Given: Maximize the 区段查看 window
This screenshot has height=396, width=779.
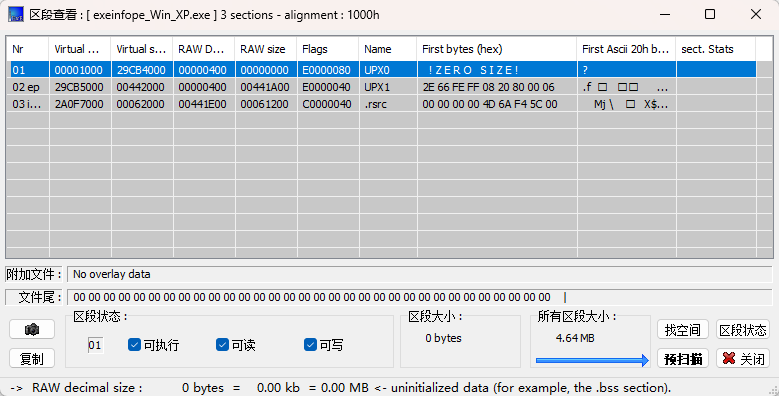Looking at the screenshot, I should pyautogui.click(x=710, y=14).
